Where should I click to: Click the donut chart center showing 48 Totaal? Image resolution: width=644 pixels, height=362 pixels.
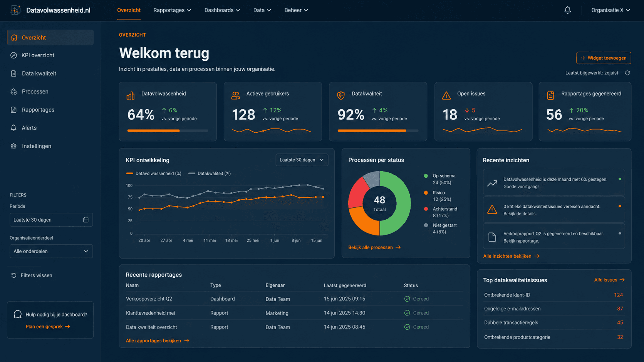[379, 203]
